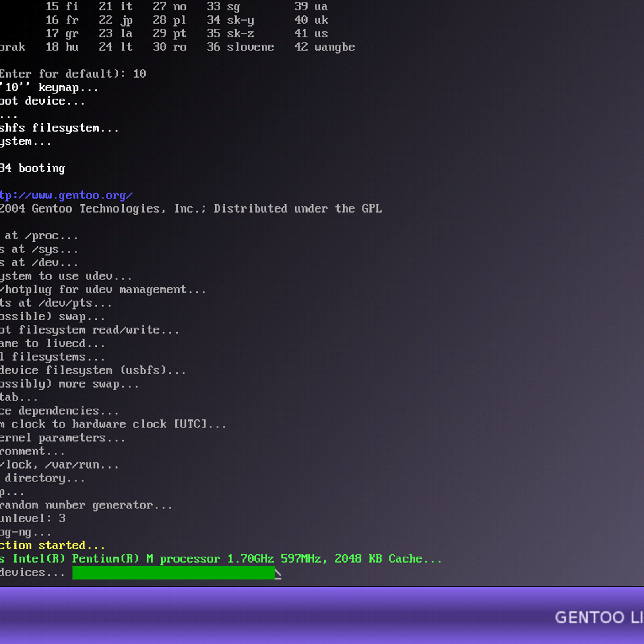Image resolution: width=644 pixels, height=644 pixels.
Task: Click keymap option '29 pt'
Action: coord(169,34)
